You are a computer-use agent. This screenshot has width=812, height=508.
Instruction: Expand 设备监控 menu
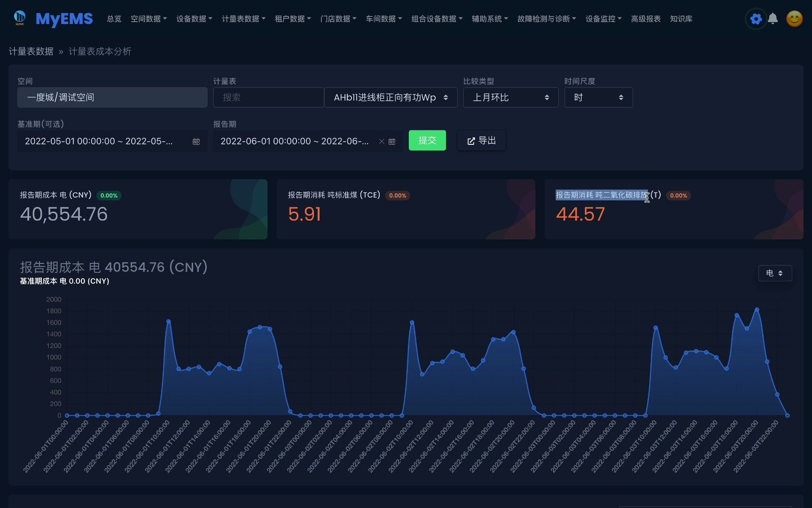click(x=603, y=19)
